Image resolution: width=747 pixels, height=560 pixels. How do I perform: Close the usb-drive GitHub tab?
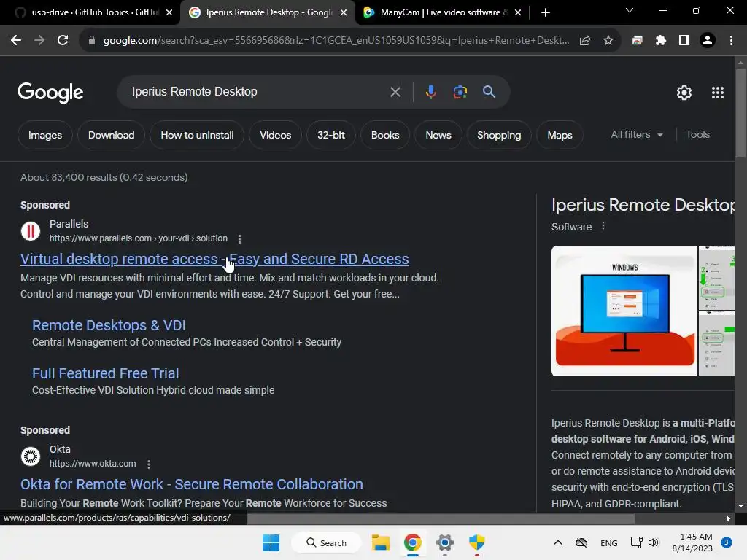coord(169,12)
